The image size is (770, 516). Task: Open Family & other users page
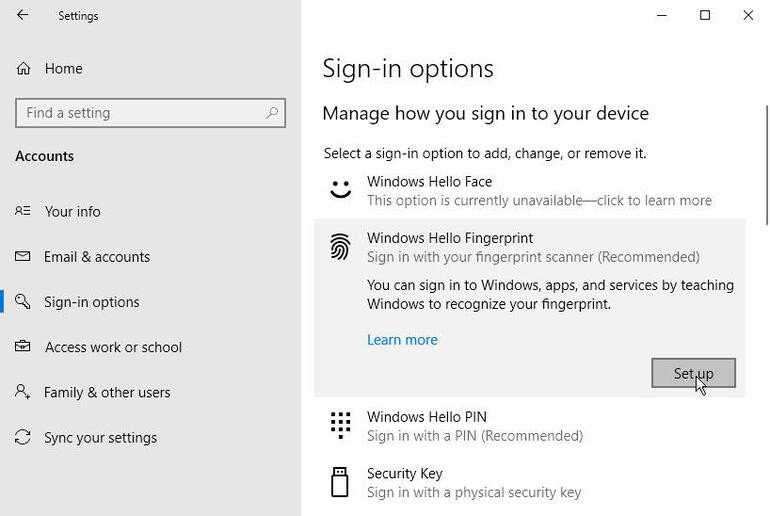click(x=107, y=392)
